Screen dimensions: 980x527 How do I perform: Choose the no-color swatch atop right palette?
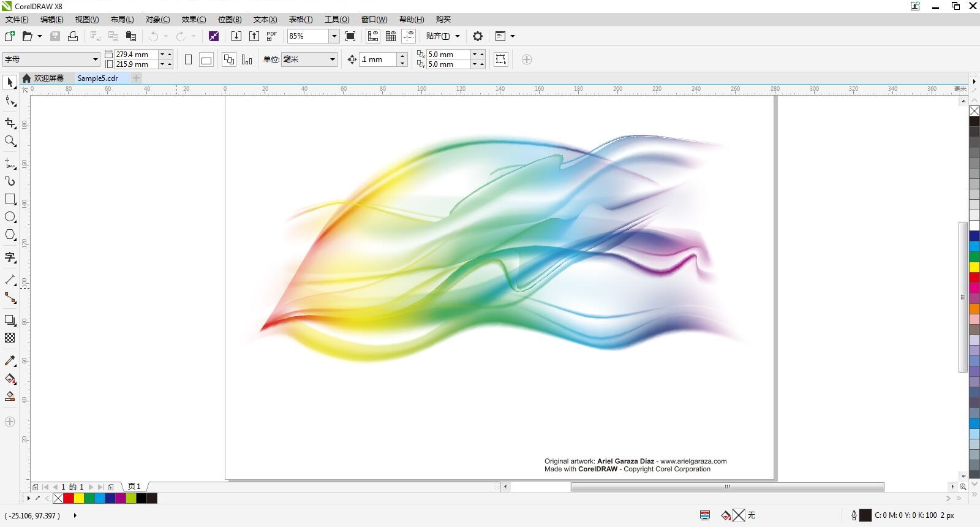[x=974, y=111]
